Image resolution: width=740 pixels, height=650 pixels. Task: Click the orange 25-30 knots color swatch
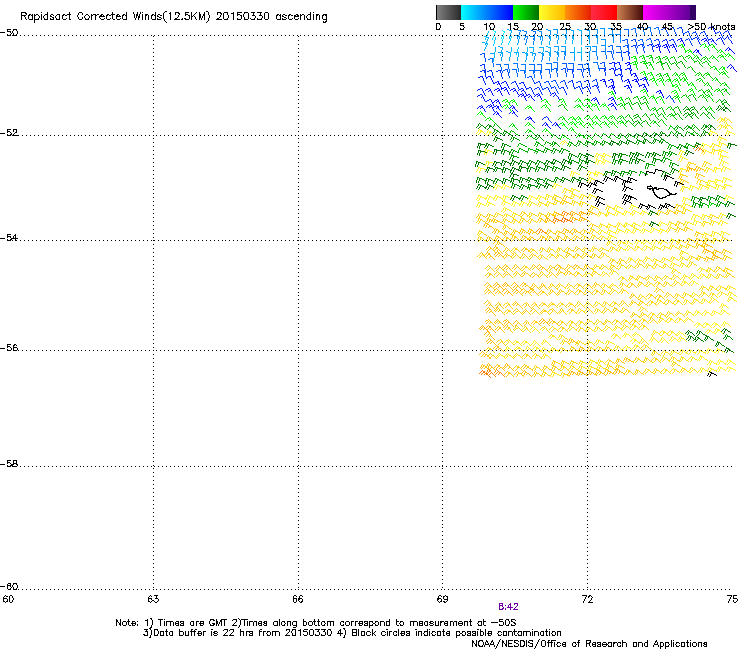click(x=578, y=12)
